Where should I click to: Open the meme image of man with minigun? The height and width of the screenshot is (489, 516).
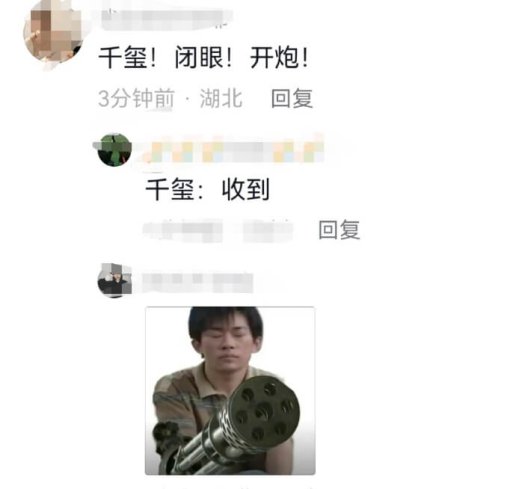click(x=230, y=390)
